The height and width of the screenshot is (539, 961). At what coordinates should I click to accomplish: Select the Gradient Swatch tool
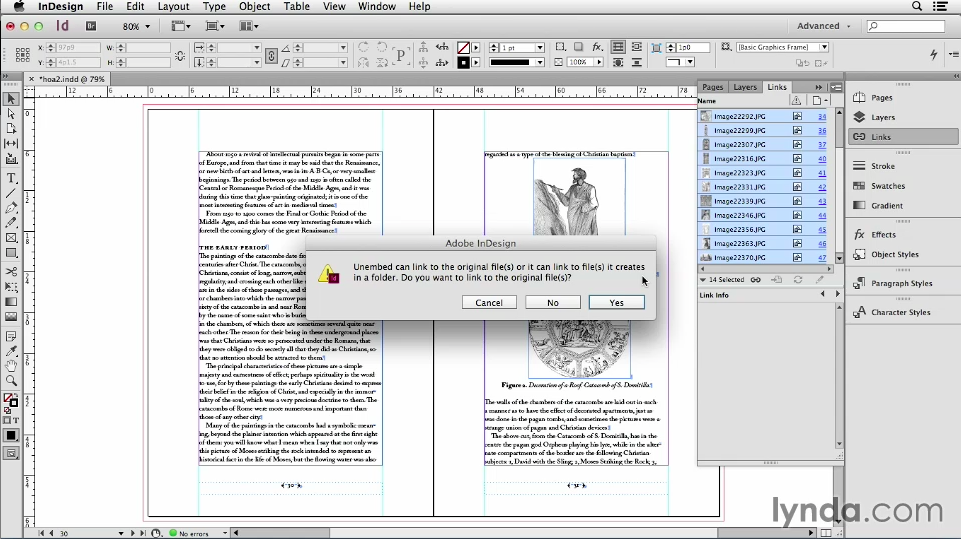point(11,302)
